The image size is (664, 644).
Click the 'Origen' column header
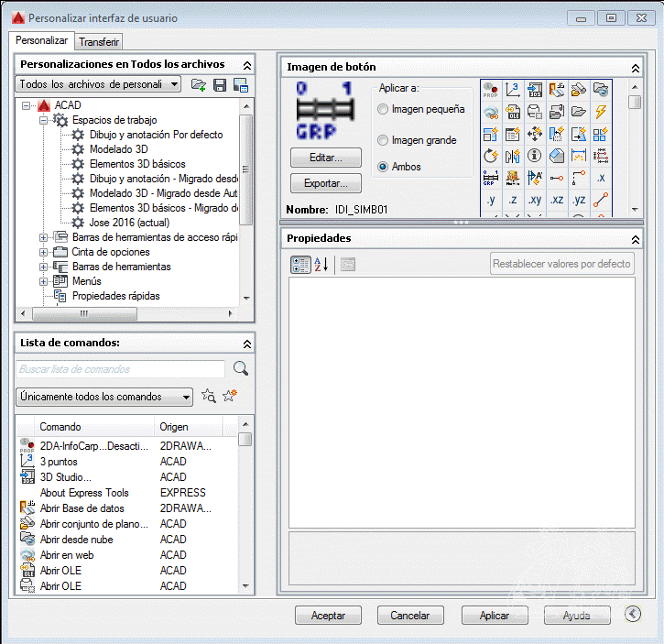(189, 427)
